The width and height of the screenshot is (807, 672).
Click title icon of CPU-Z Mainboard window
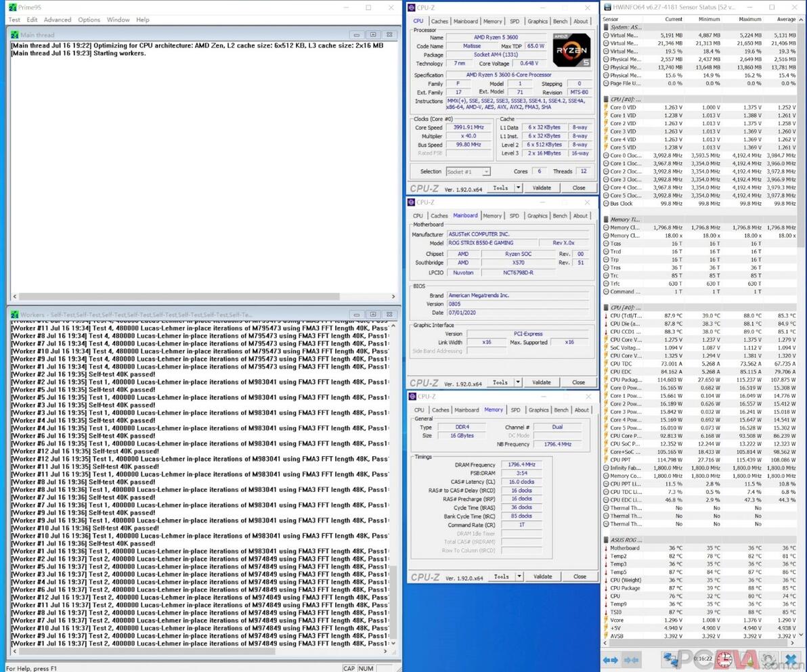tap(412, 202)
